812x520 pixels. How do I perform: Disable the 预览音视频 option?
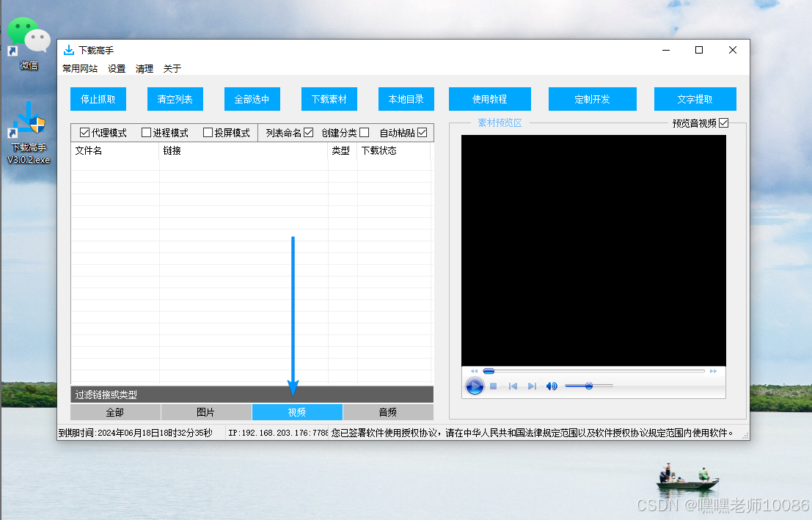(x=723, y=123)
